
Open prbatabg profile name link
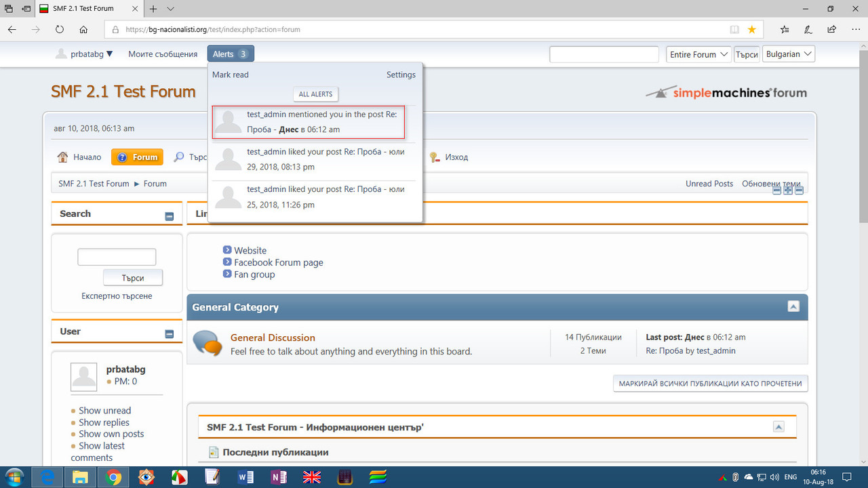tap(126, 369)
